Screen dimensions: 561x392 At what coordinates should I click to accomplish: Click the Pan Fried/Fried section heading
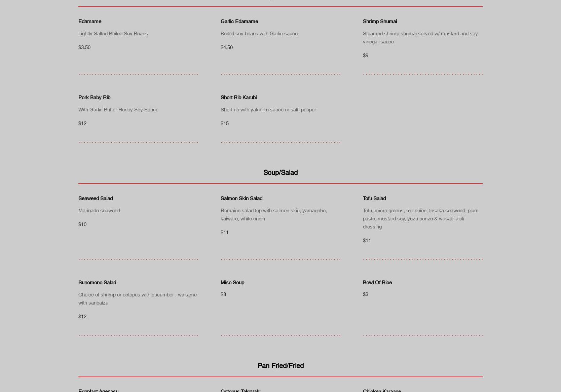(x=280, y=365)
